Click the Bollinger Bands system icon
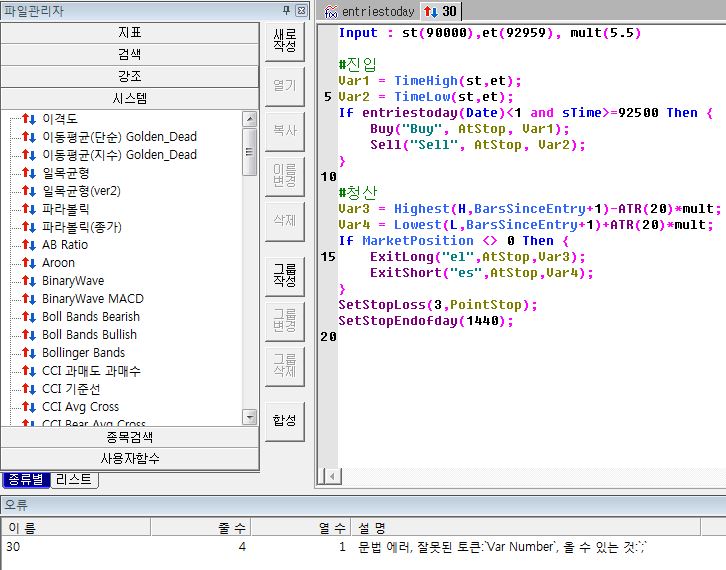This screenshot has width=726, height=570. [x=29, y=353]
